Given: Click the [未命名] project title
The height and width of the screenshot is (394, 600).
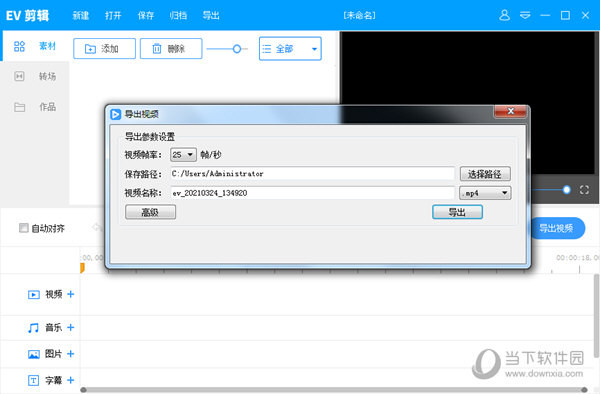Looking at the screenshot, I should pyautogui.click(x=359, y=16).
